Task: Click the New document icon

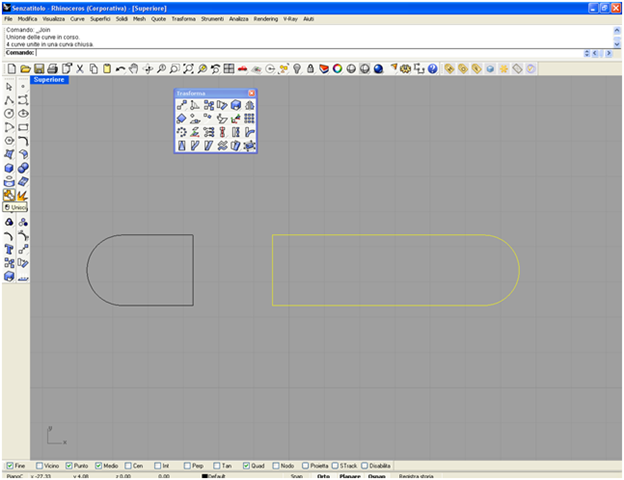Action: coord(12,69)
